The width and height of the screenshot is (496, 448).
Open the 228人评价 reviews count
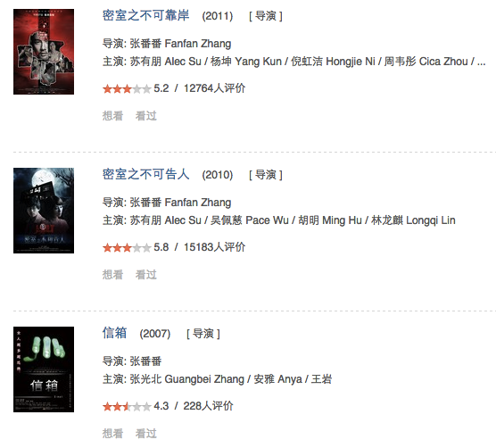(208, 406)
